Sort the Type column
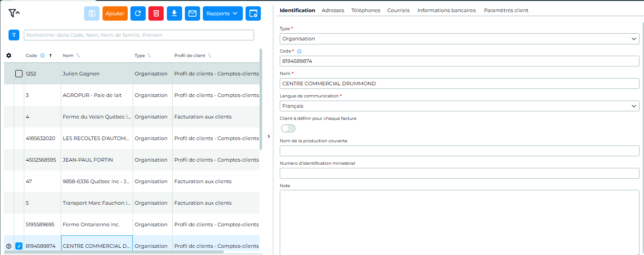The width and height of the screenshot is (644, 255). point(149,56)
